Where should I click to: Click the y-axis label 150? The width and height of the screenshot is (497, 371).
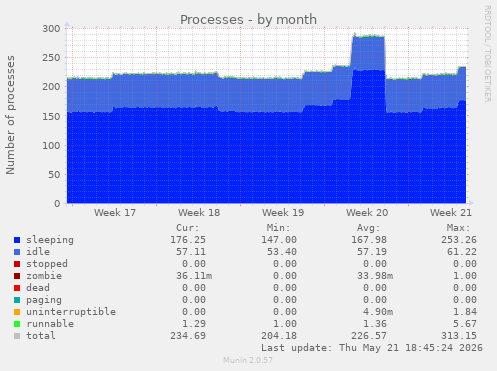click(51, 116)
